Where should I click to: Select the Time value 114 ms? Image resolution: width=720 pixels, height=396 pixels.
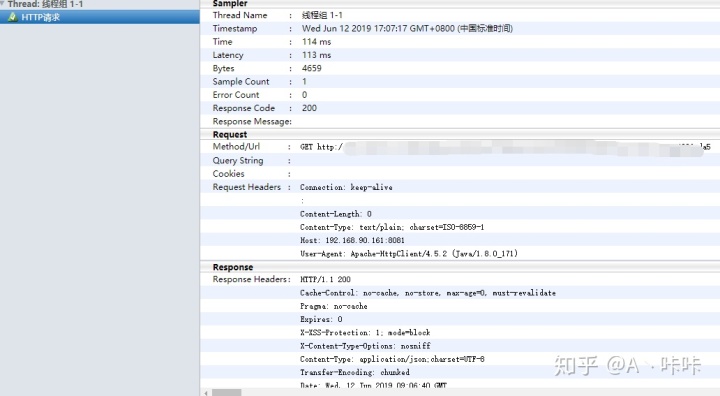(x=316, y=42)
